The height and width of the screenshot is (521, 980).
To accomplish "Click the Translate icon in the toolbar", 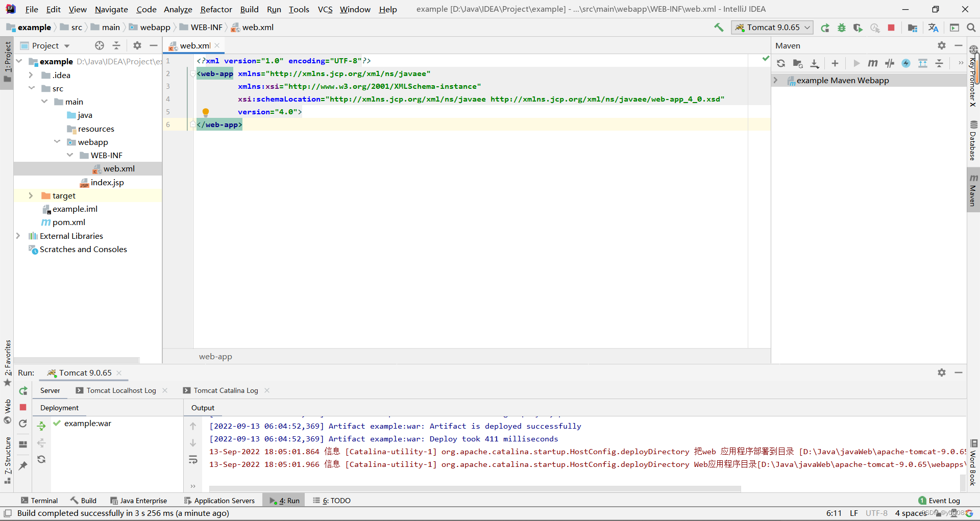I will tap(934, 28).
